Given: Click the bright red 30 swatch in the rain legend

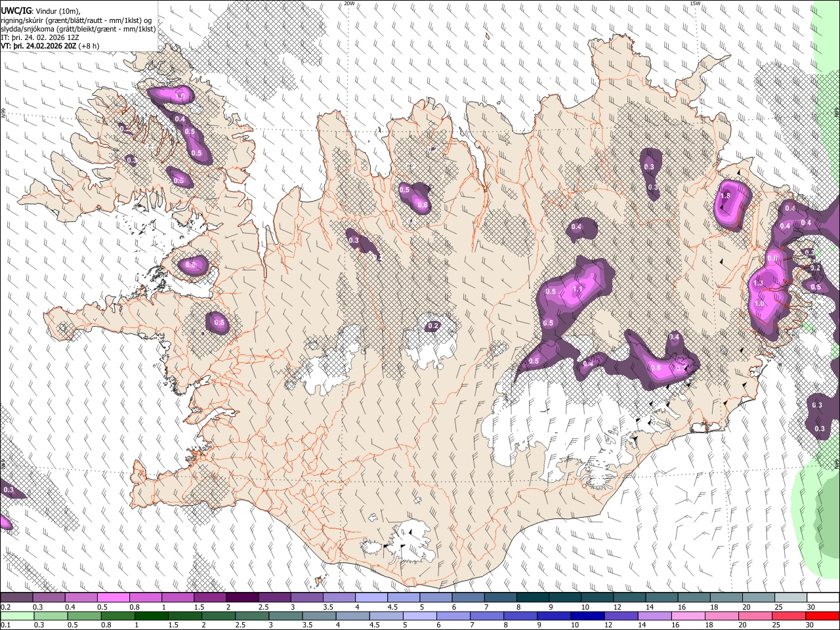Looking at the screenshot, I should click(822, 616).
